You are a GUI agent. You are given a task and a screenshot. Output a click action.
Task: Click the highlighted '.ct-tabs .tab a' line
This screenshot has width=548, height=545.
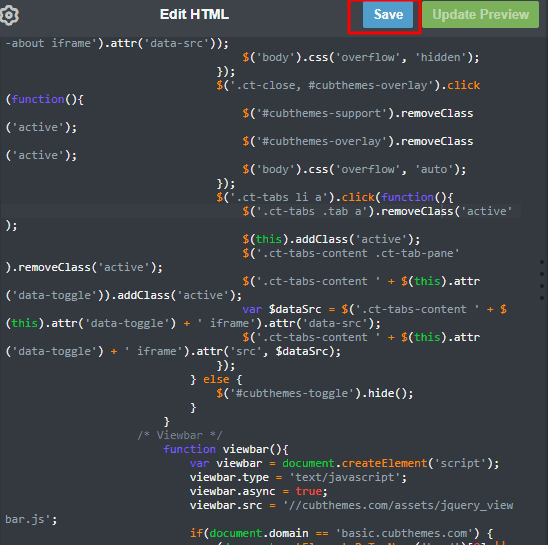coord(377,211)
